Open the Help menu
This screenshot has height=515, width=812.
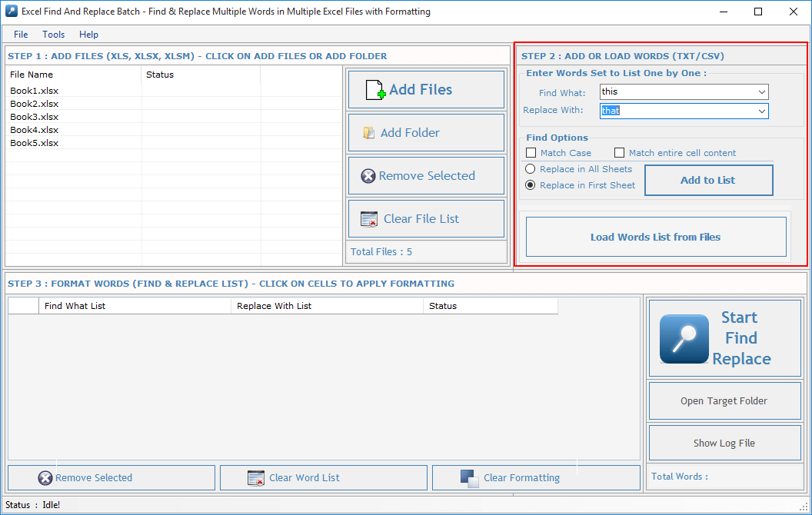pyautogui.click(x=88, y=34)
